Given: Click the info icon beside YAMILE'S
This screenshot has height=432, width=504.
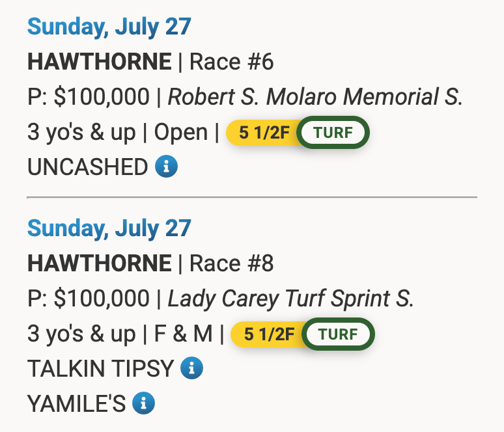Looking at the screenshot, I should tap(143, 404).
